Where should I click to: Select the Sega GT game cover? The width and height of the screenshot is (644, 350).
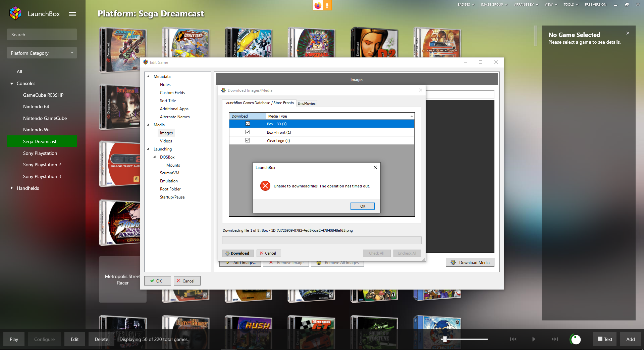[311, 332]
